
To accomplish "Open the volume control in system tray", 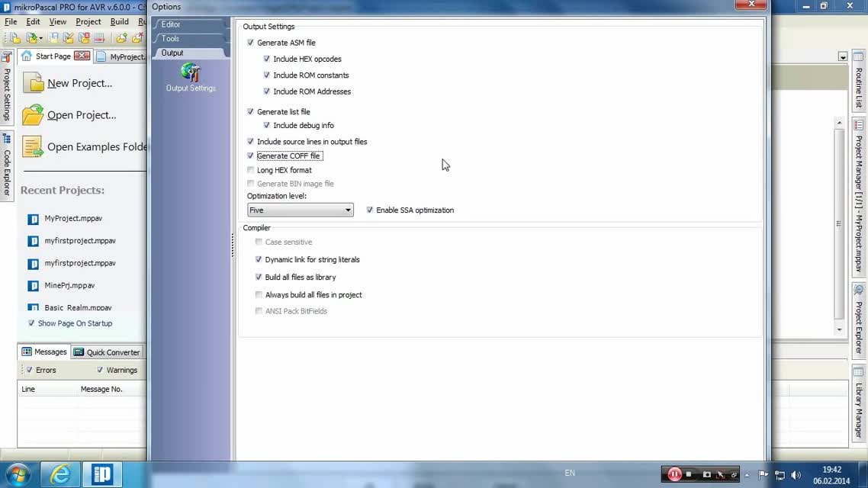I will (x=796, y=475).
